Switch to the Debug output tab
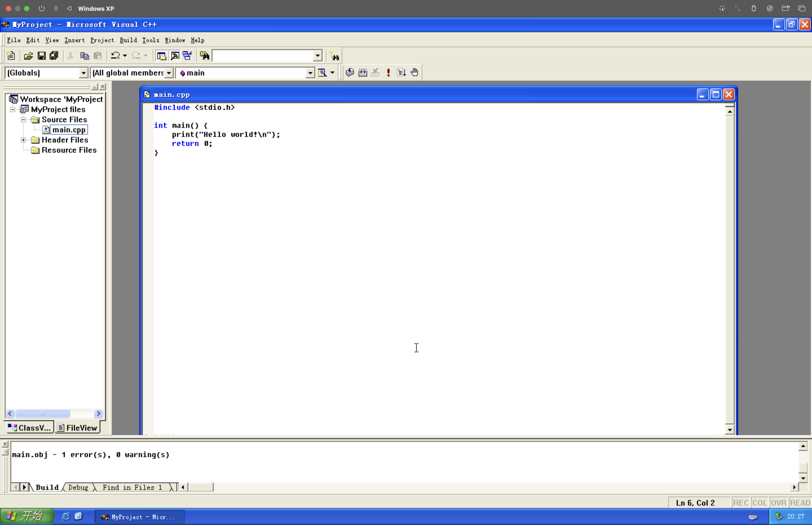Viewport: 812px width, 525px height. 78,487
